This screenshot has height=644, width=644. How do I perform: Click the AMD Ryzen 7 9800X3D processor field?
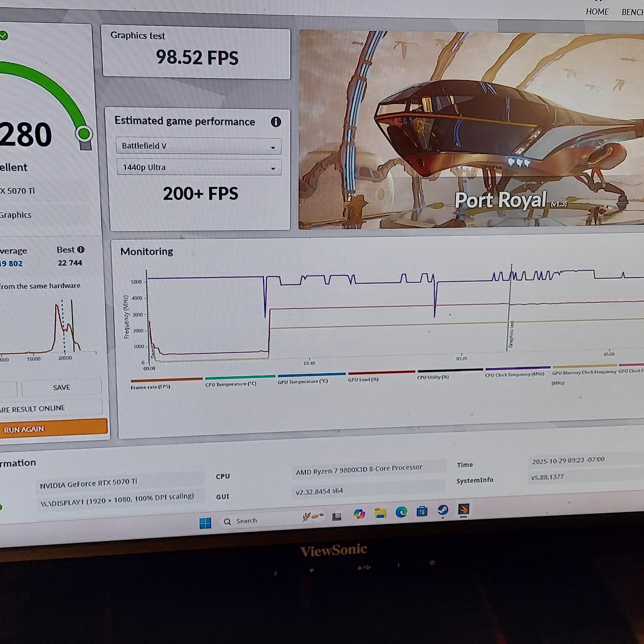coord(369,469)
